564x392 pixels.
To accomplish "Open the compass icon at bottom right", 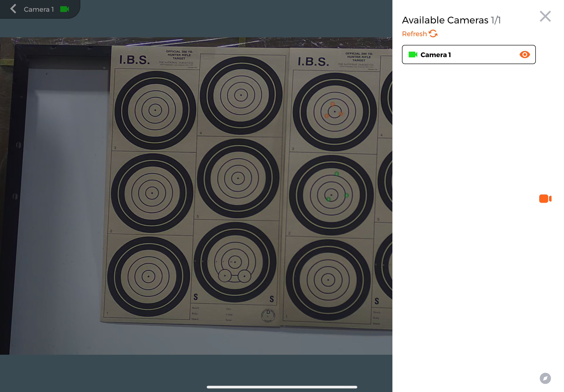I will 545,378.
